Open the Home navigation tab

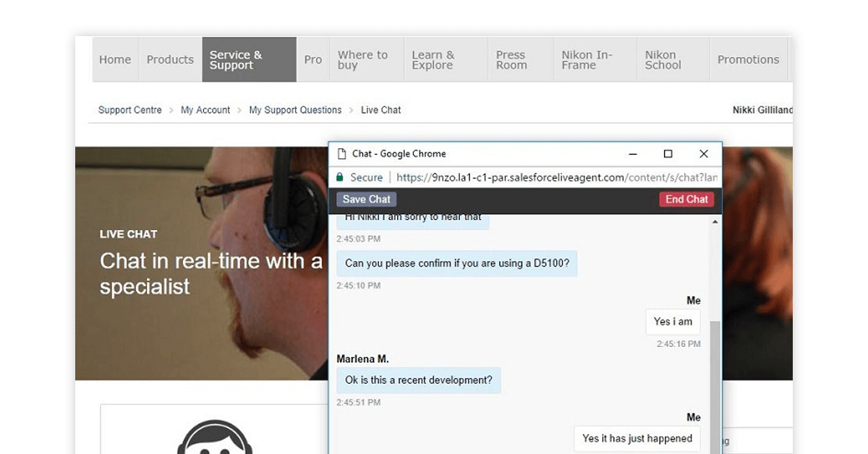pyautogui.click(x=115, y=60)
